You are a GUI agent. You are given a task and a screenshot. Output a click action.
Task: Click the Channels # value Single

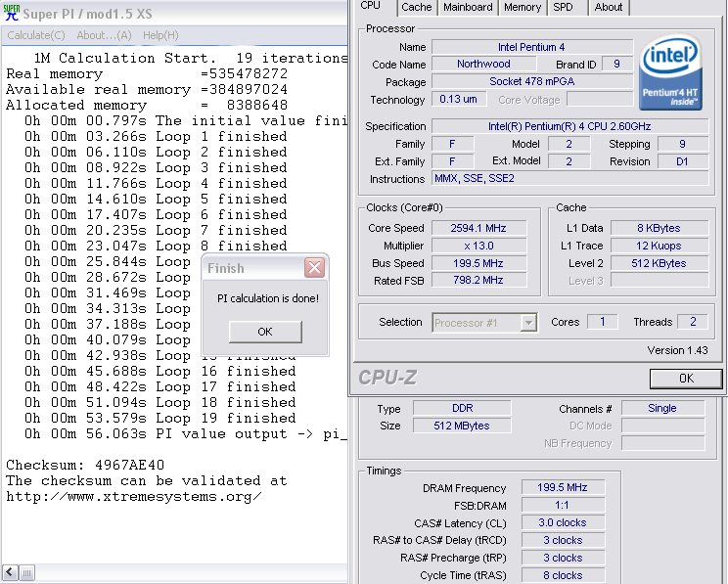[663, 408]
